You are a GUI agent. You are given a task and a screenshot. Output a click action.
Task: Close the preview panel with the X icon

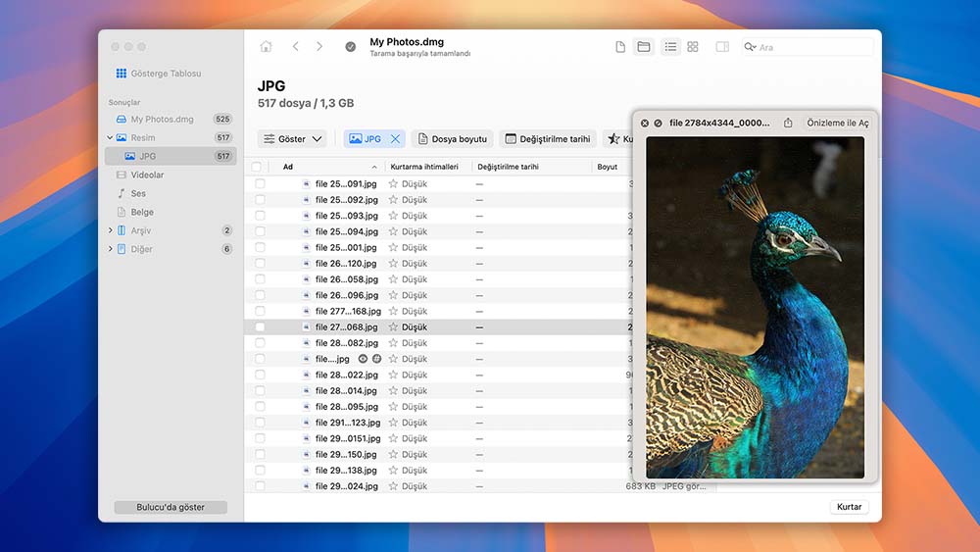coord(645,124)
